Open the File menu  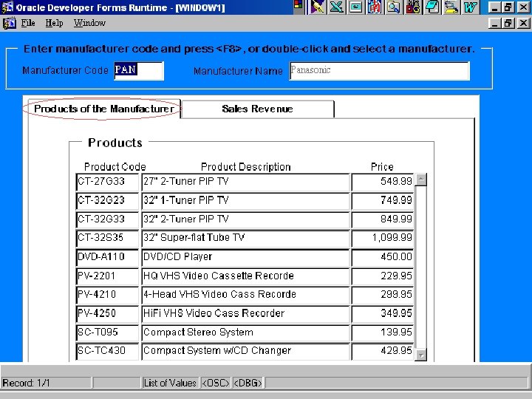click(x=28, y=23)
